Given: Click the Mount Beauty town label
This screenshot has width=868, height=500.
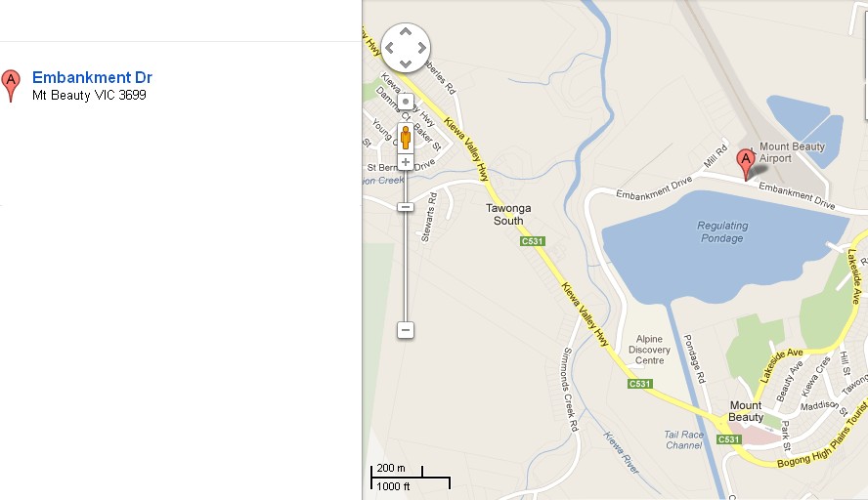Looking at the screenshot, I should [746, 411].
